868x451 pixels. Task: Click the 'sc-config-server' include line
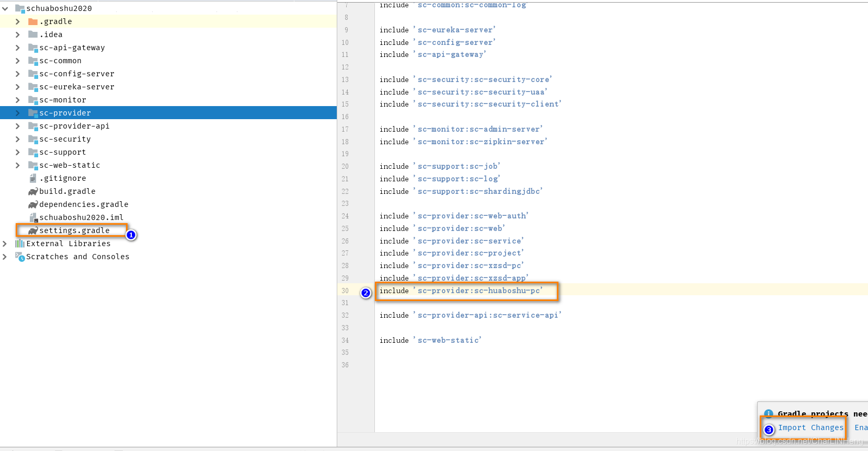pyautogui.click(x=438, y=42)
